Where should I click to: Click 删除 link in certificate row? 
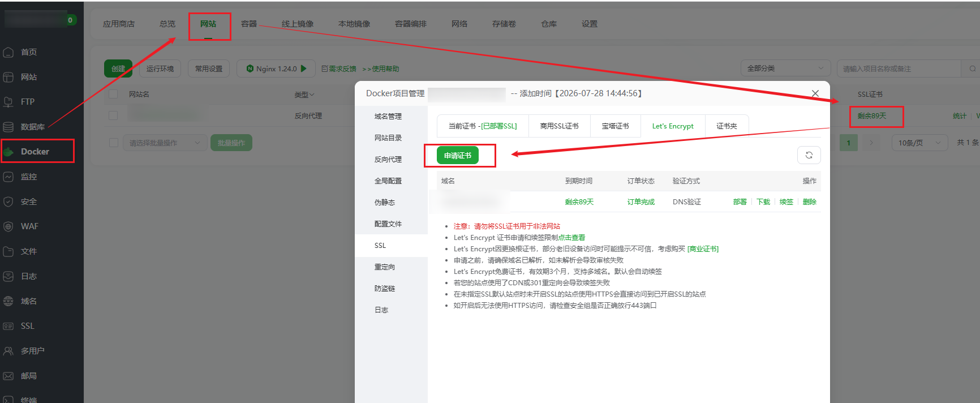(810, 202)
